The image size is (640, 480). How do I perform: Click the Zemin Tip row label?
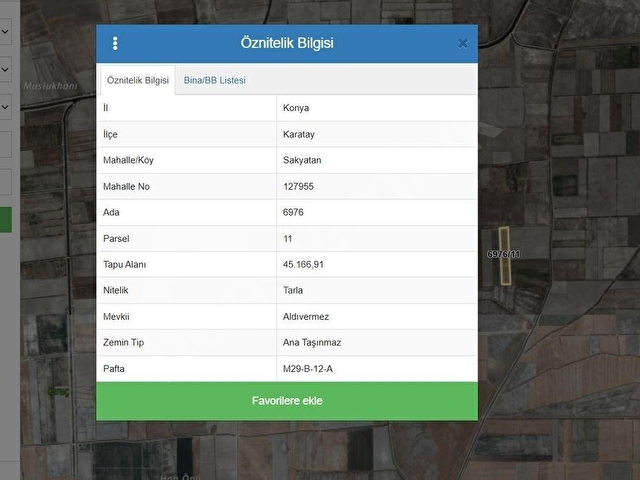click(123, 342)
